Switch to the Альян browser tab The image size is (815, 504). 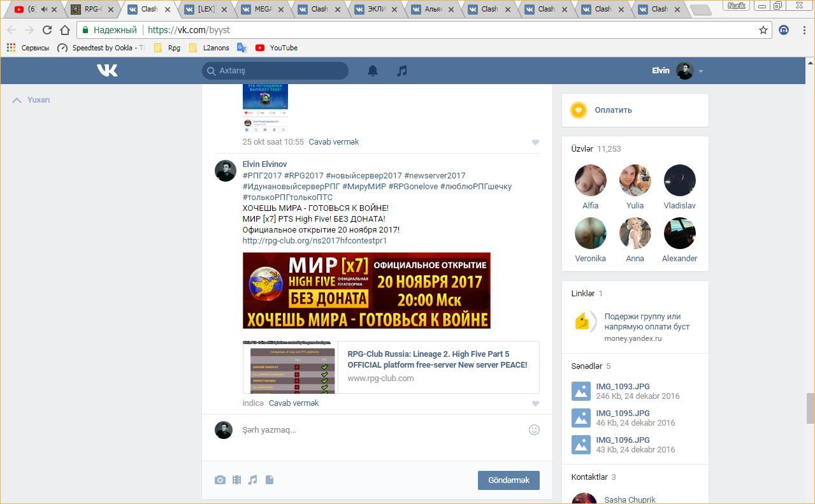click(x=432, y=10)
